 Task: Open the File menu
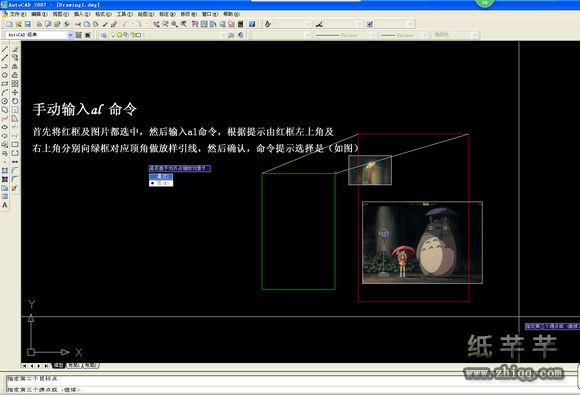point(17,14)
